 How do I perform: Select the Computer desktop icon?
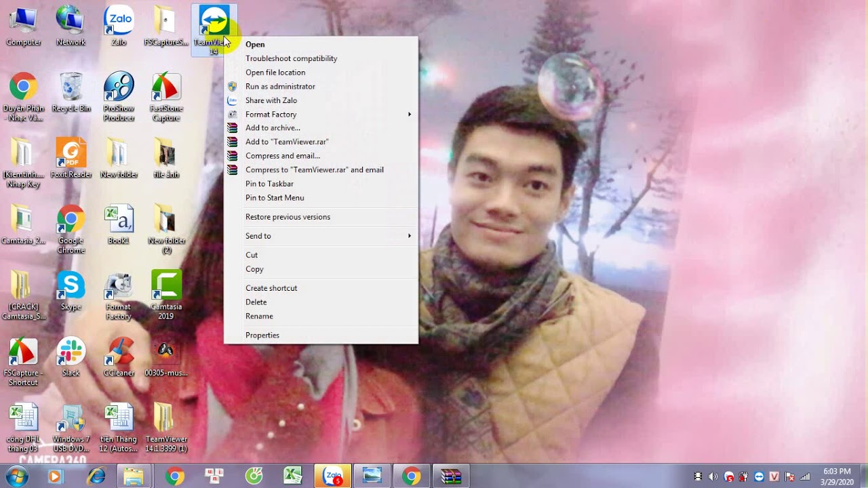(24, 26)
